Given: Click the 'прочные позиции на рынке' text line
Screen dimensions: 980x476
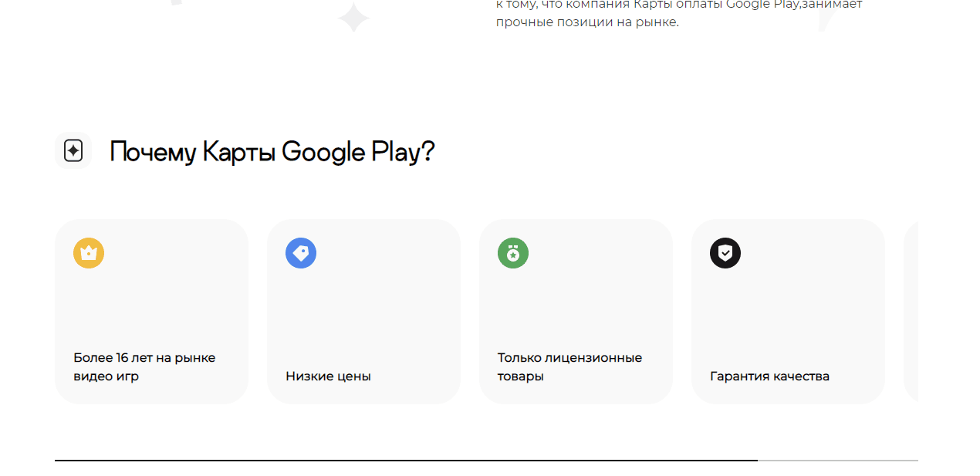Looking at the screenshot, I should (587, 22).
